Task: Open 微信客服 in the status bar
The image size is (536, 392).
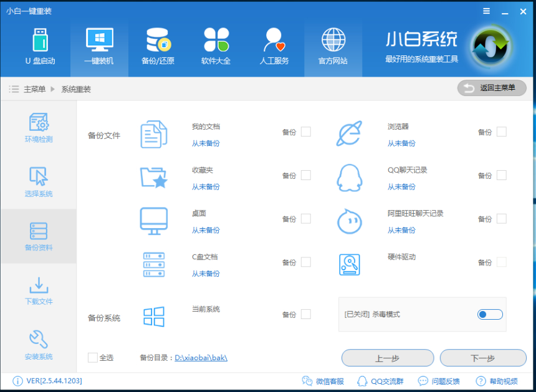Action: (323, 380)
